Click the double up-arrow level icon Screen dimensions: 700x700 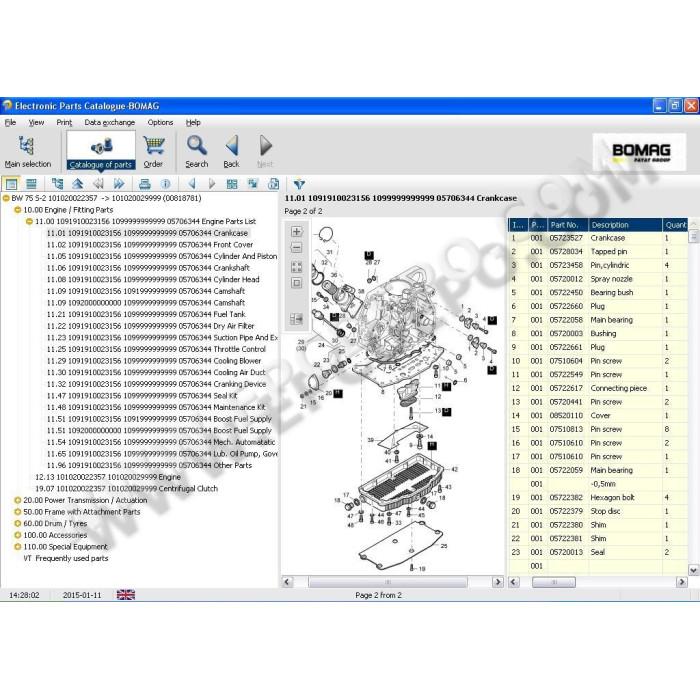[78, 184]
